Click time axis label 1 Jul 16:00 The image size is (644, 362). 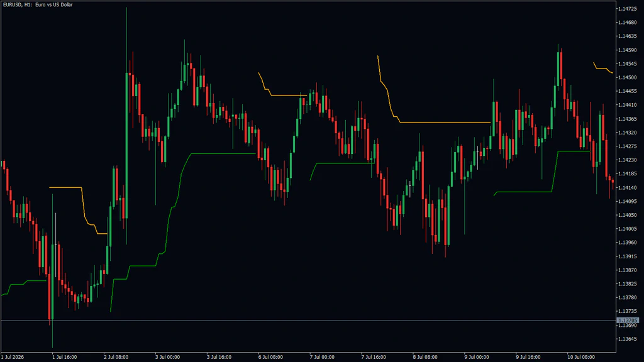coord(65,357)
